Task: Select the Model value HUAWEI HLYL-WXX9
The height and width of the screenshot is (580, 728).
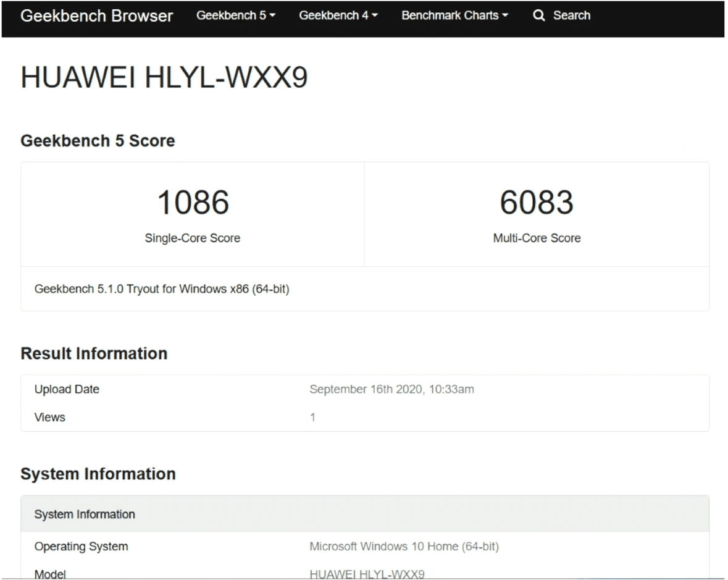Action: tap(367, 574)
